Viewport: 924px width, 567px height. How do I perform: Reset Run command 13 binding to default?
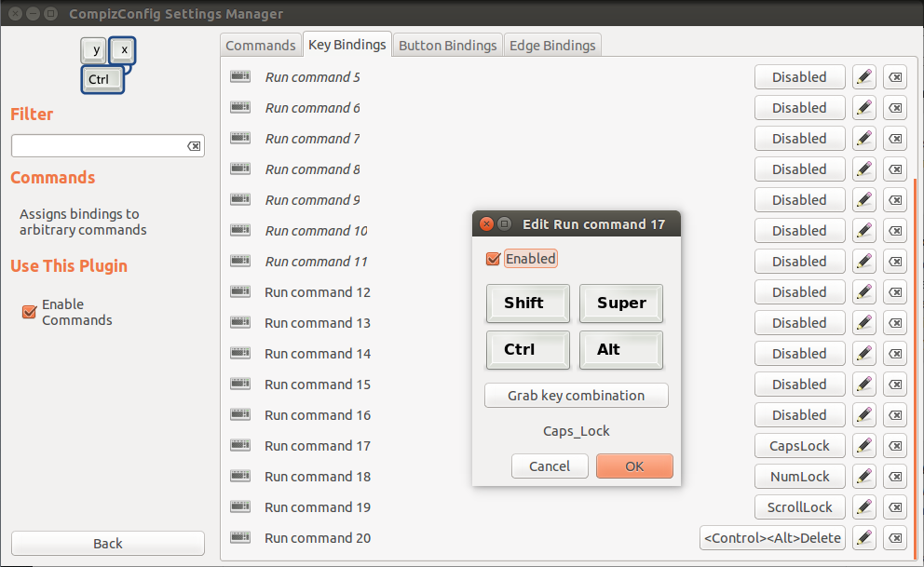pyautogui.click(x=895, y=323)
